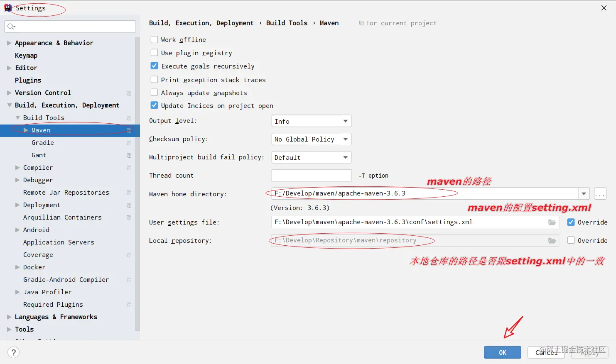The image size is (616, 364).
Task: Enable Work offline checkbox
Action: pyautogui.click(x=154, y=39)
